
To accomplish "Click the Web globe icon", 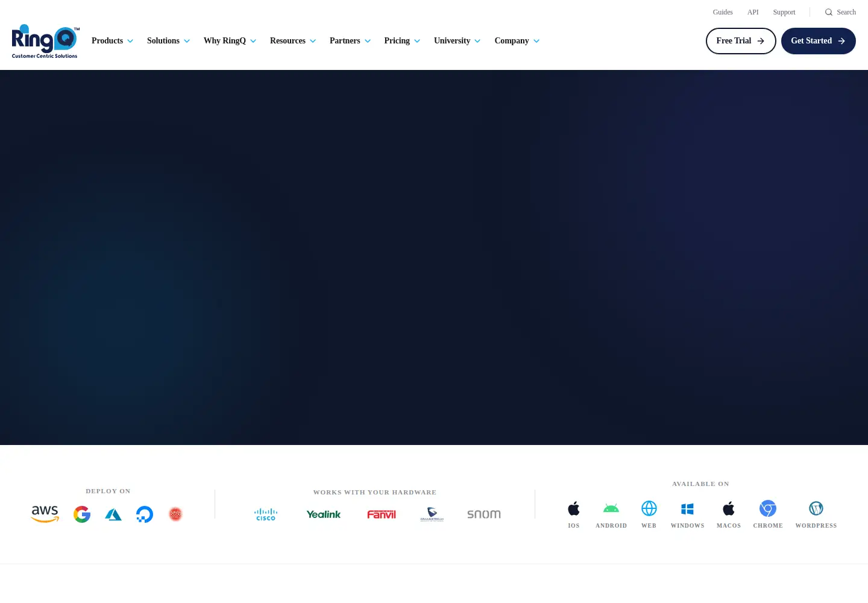I will pyautogui.click(x=649, y=508).
